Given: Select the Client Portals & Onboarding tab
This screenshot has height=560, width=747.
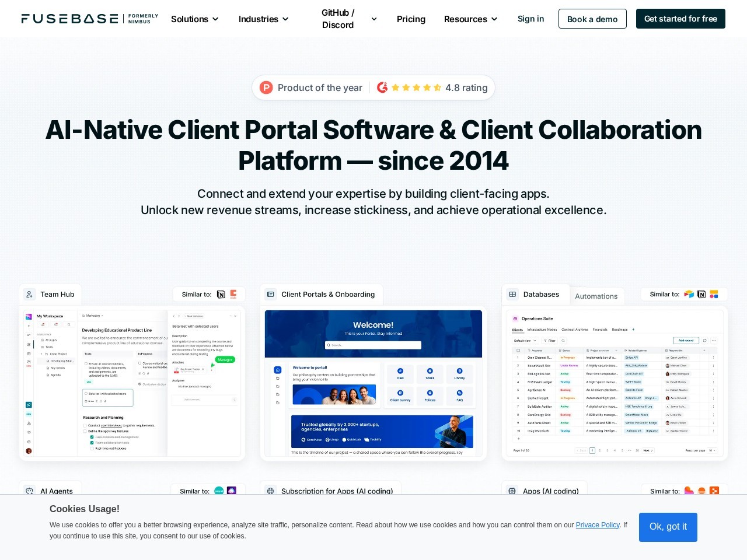Looking at the screenshot, I should coord(322,295).
